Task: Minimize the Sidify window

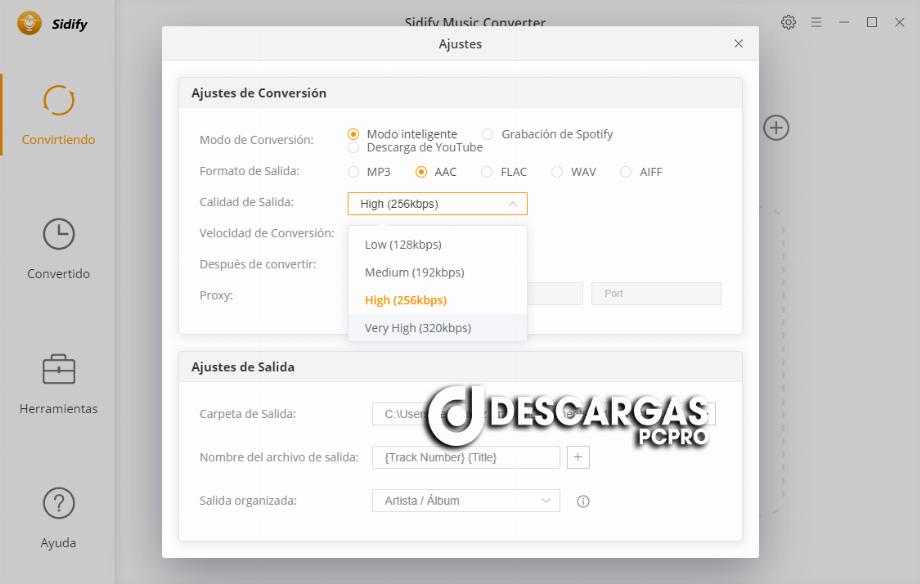Action: coord(844,22)
